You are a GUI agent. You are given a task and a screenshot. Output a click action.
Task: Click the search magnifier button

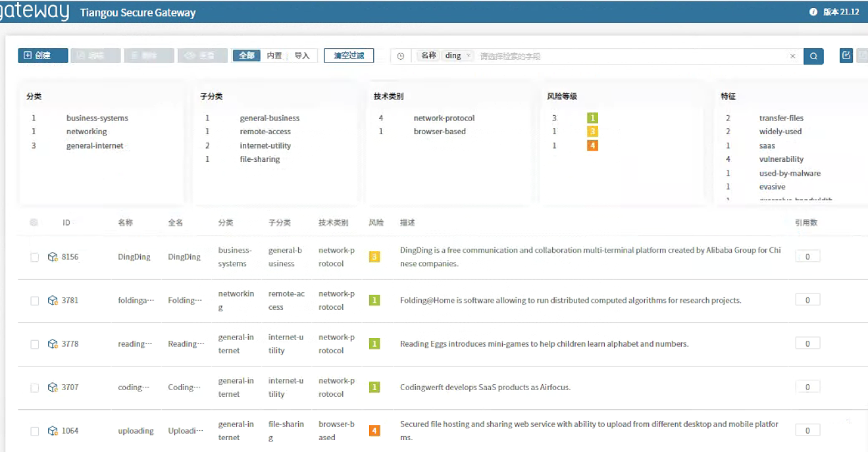pos(813,57)
